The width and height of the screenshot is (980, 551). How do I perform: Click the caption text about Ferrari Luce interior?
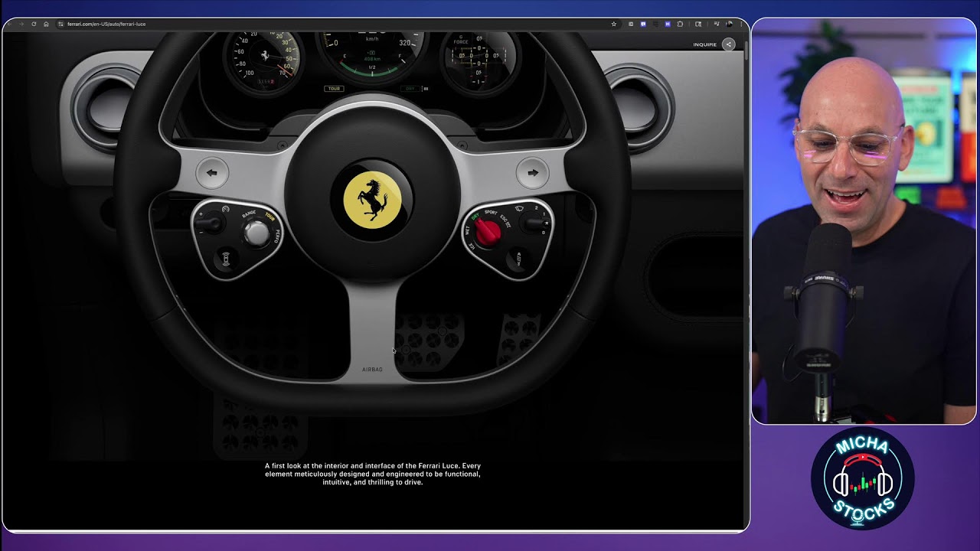[373, 474]
